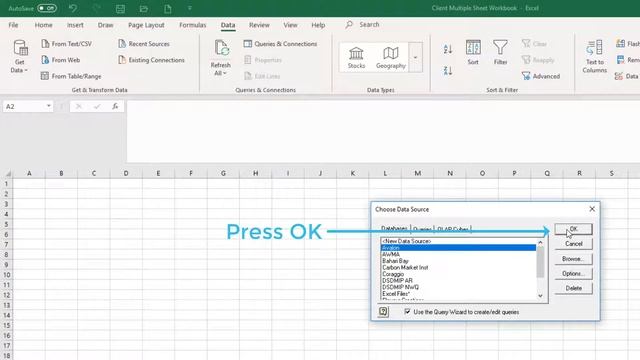The width and height of the screenshot is (640, 360).
Task: Import data From Text/CSV
Action: 67,44
